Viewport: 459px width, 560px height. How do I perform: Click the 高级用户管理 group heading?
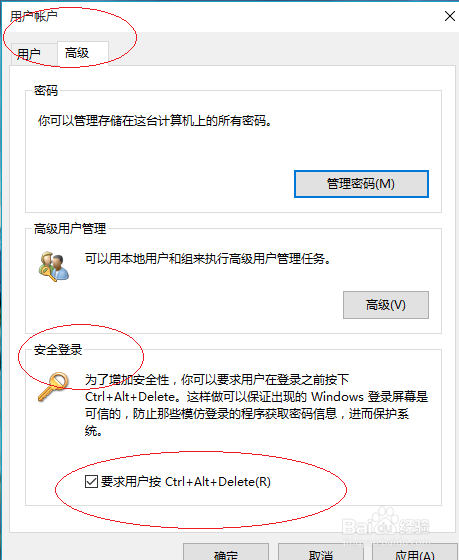click(70, 229)
